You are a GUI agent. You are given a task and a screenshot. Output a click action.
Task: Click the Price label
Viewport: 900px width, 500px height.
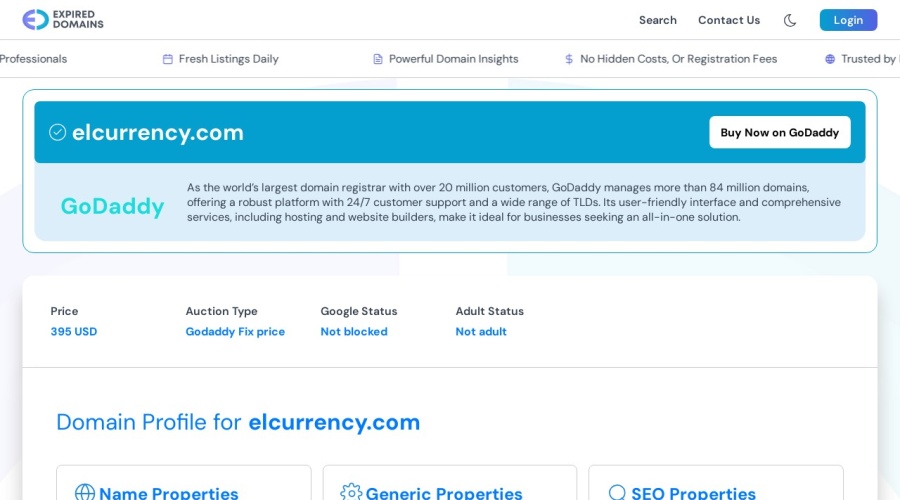64,311
